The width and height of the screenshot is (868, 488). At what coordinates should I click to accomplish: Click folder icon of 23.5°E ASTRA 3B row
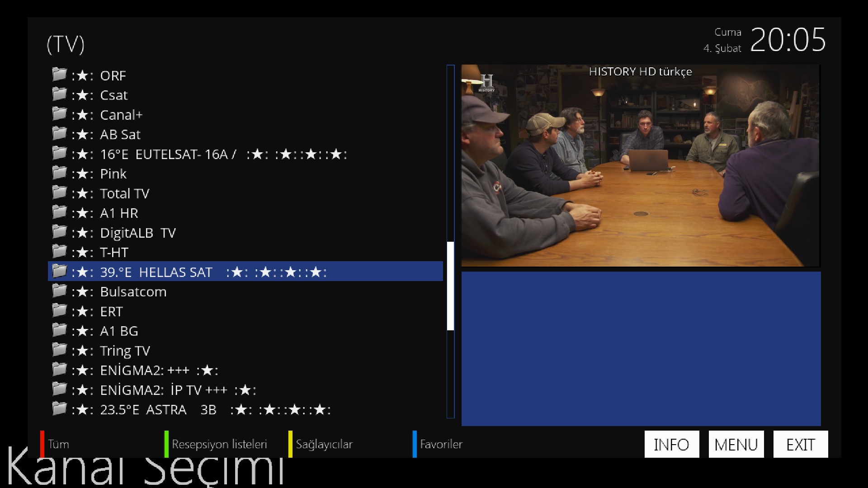59,408
